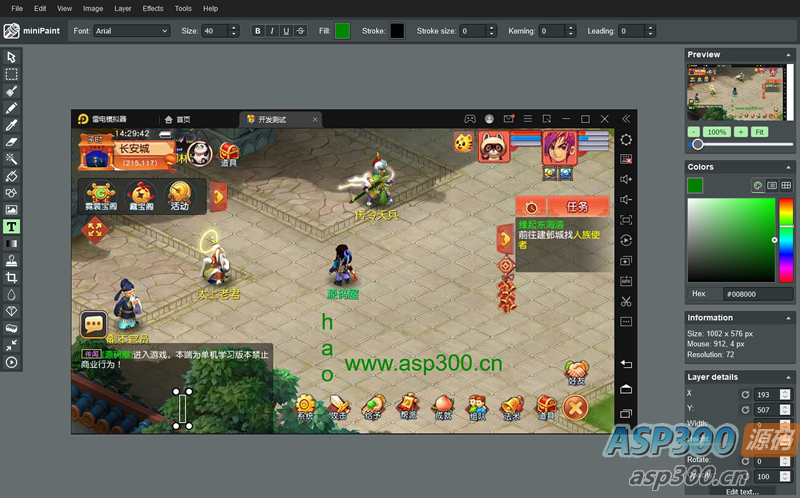Open the Layer menu
This screenshot has height=498, width=800.
point(122,8)
